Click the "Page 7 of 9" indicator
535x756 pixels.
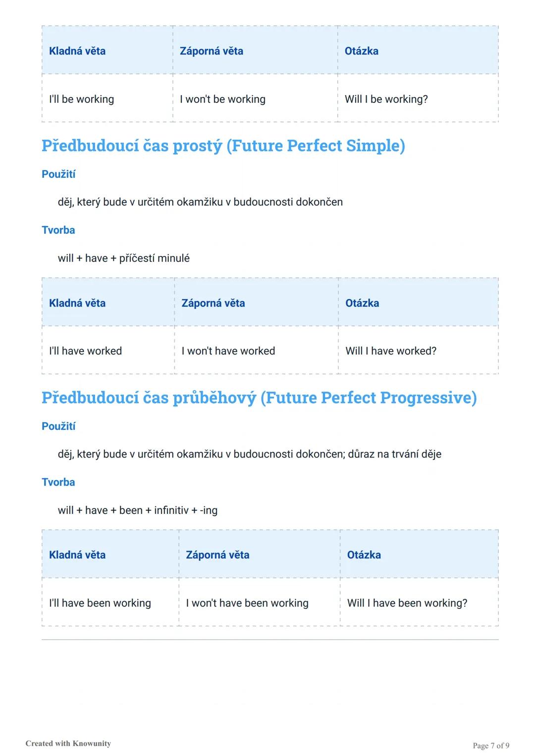point(491,746)
